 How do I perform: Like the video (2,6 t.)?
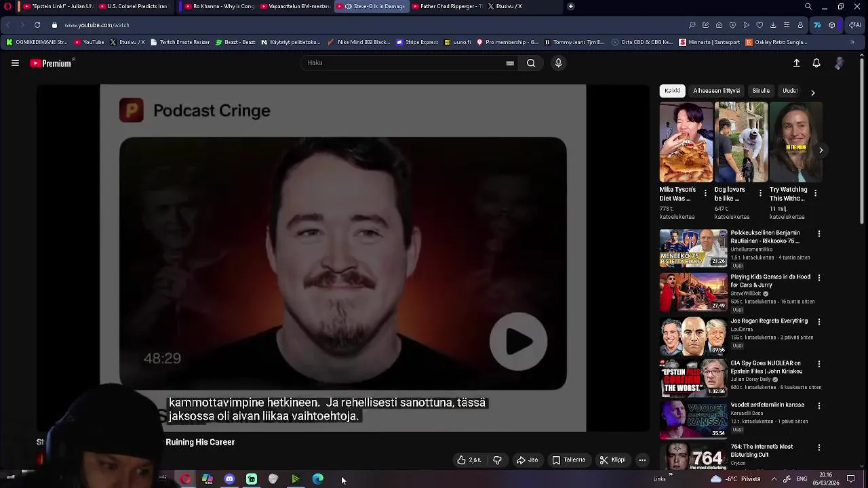(469, 460)
